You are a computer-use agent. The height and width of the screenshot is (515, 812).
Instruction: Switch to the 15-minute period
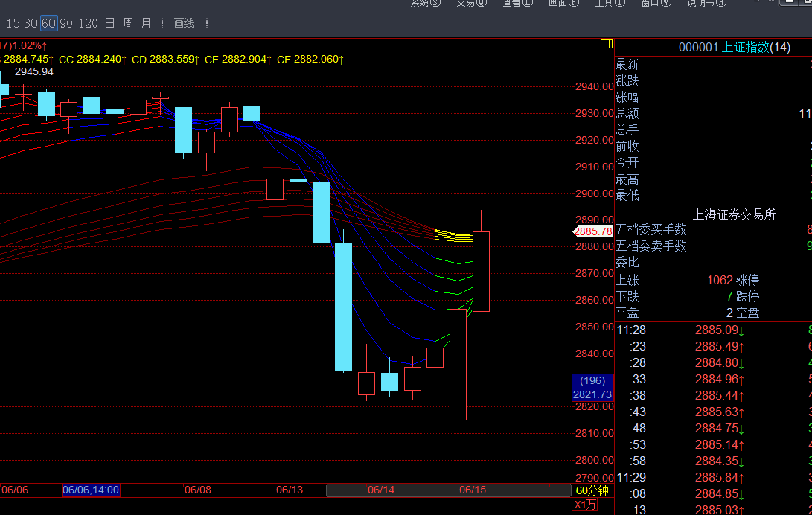point(12,24)
